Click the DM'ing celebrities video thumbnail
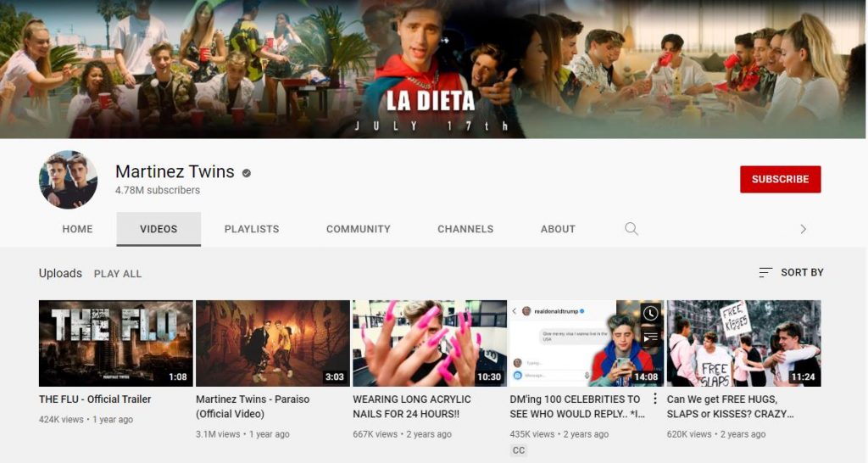 click(x=587, y=343)
